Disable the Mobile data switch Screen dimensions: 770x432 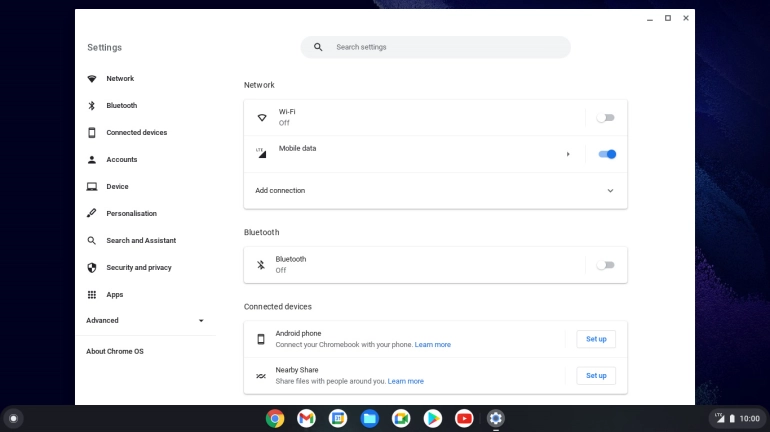(x=606, y=154)
